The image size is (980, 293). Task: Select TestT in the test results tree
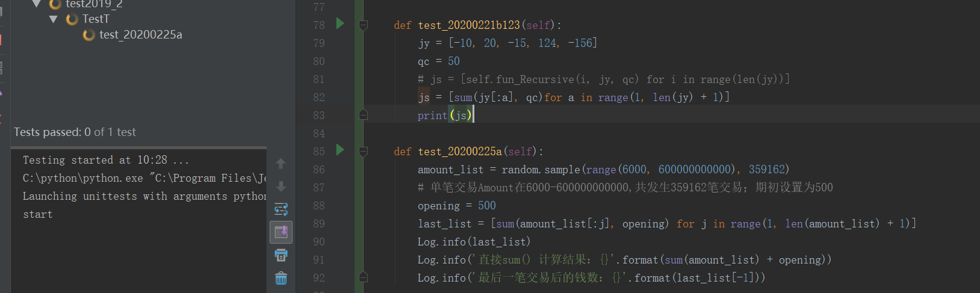click(96, 19)
